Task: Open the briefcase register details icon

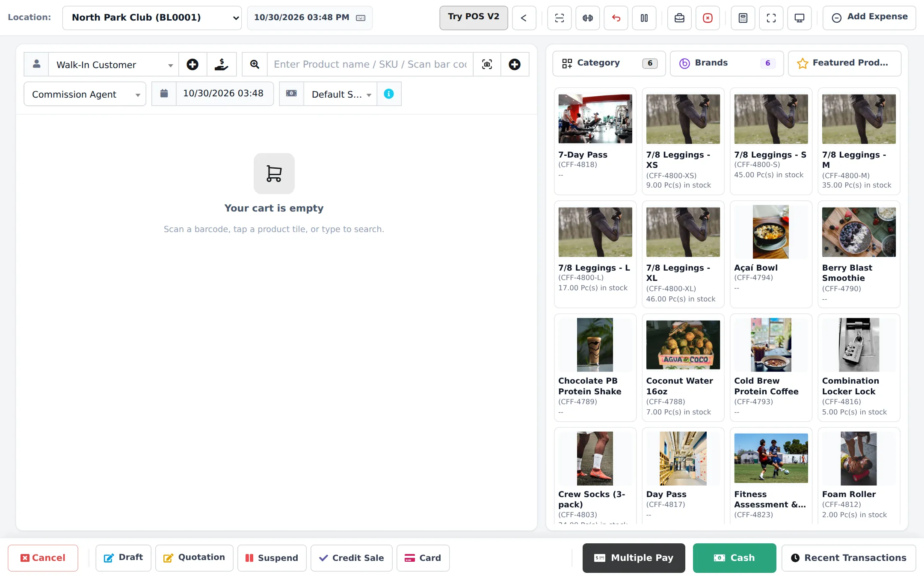Action: point(679,18)
